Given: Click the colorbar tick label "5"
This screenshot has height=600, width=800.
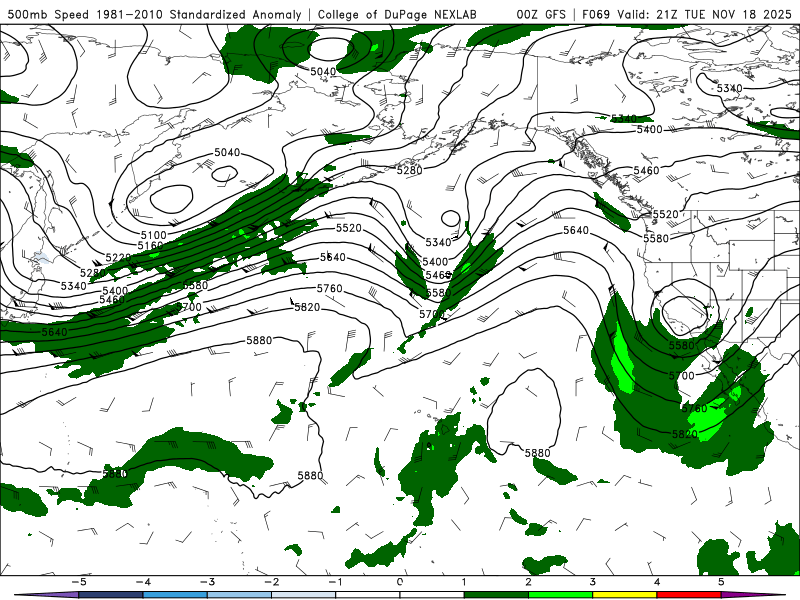Looking at the screenshot, I should click(721, 582).
